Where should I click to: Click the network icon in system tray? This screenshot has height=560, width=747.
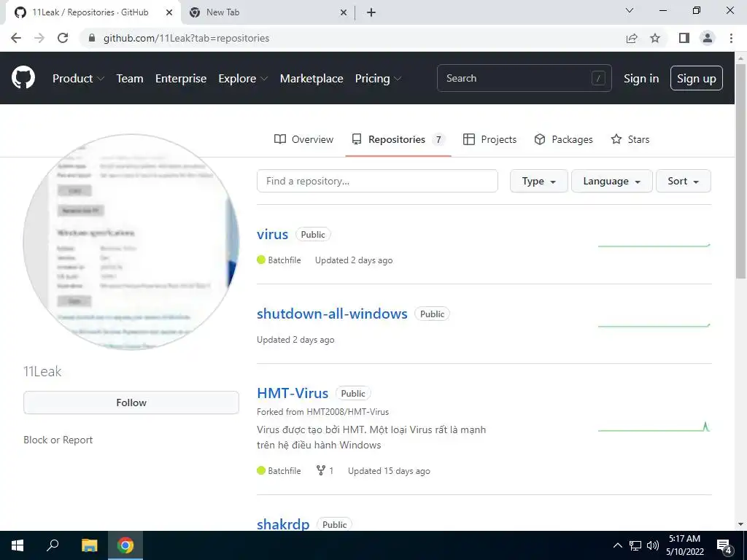coord(635,545)
